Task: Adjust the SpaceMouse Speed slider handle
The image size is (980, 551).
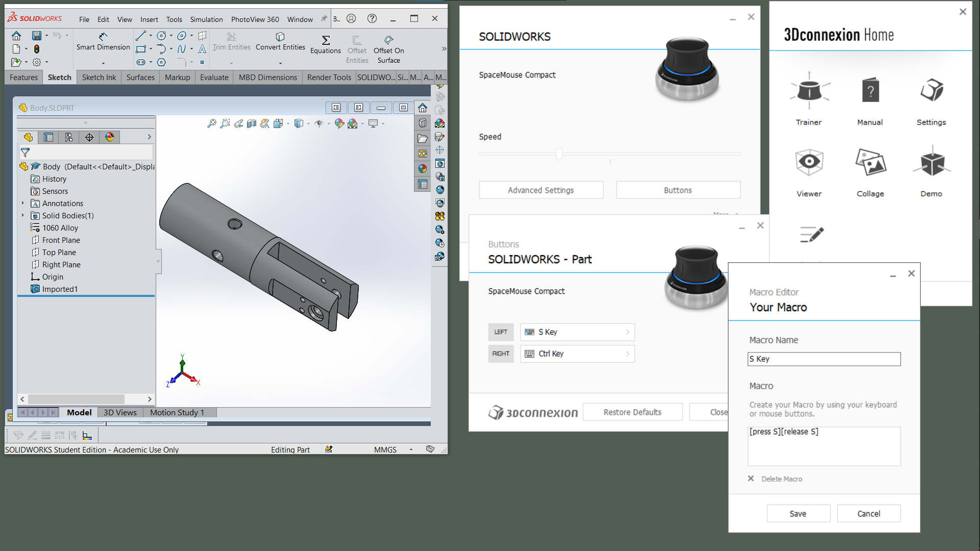Action: pos(559,154)
